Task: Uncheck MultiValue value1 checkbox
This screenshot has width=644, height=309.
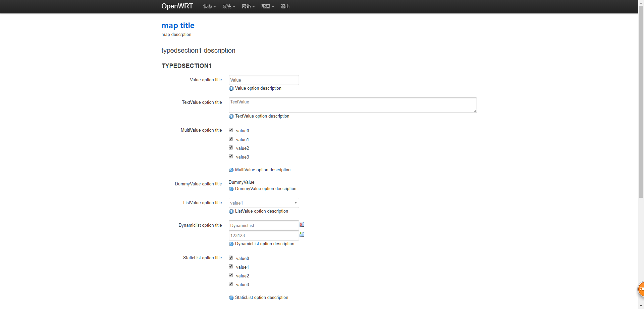Action: [x=231, y=139]
